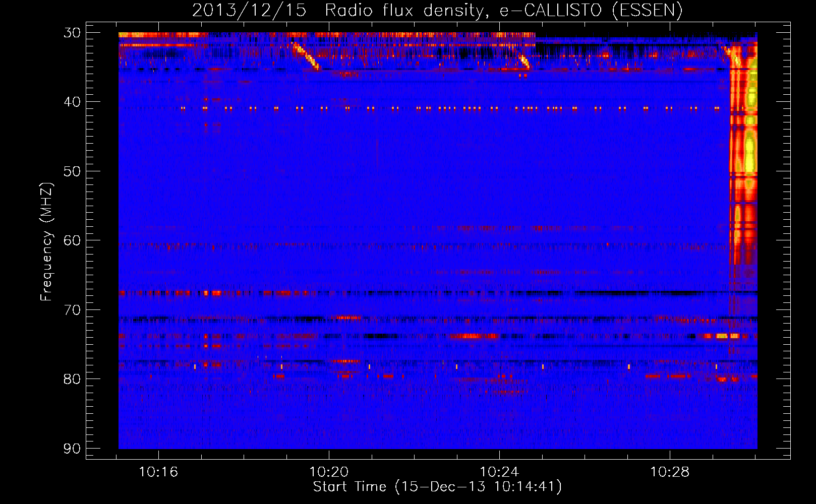Image resolution: width=816 pixels, height=504 pixels.
Task: Click the plot title '2013/12/15 Radio flux density, e-CALLISTO (ESSEN)'
Action: click(437, 10)
